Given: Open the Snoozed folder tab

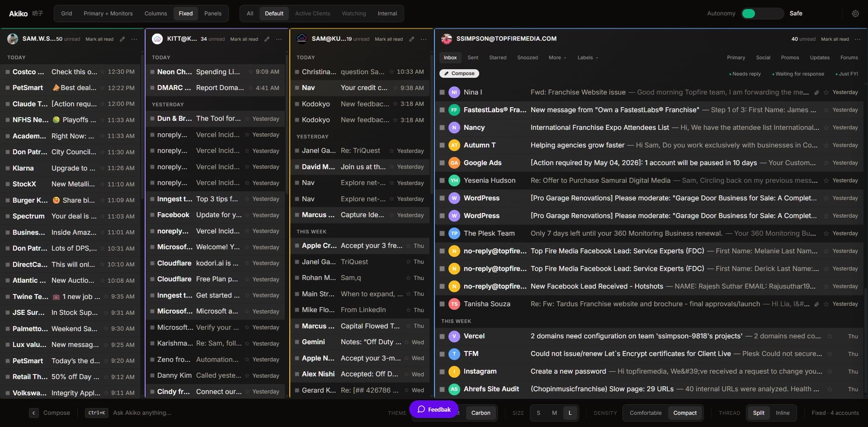Looking at the screenshot, I should (x=528, y=57).
